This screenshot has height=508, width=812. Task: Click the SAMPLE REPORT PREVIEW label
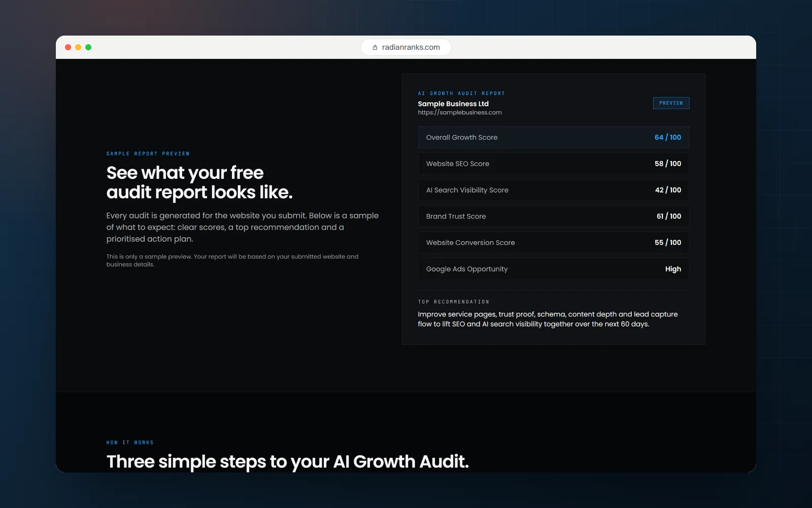coord(148,153)
